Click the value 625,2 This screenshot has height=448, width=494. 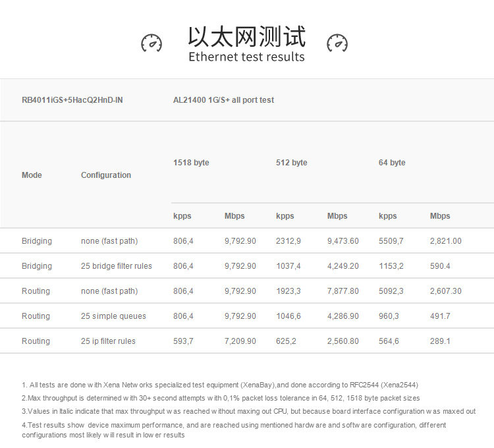pyautogui.click(x=286, y=341)
